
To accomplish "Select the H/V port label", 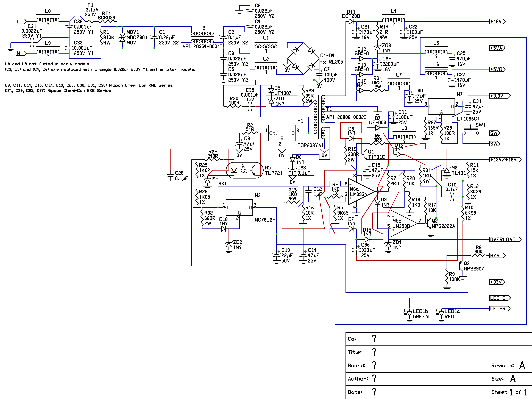I will (x=497, y=255).
